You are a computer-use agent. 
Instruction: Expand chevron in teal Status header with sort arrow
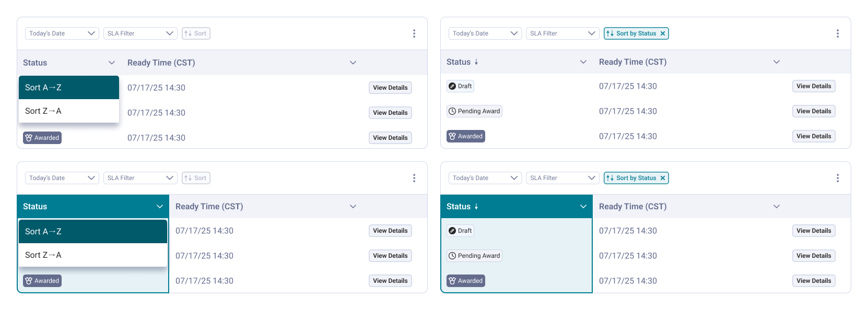point(583,207)
